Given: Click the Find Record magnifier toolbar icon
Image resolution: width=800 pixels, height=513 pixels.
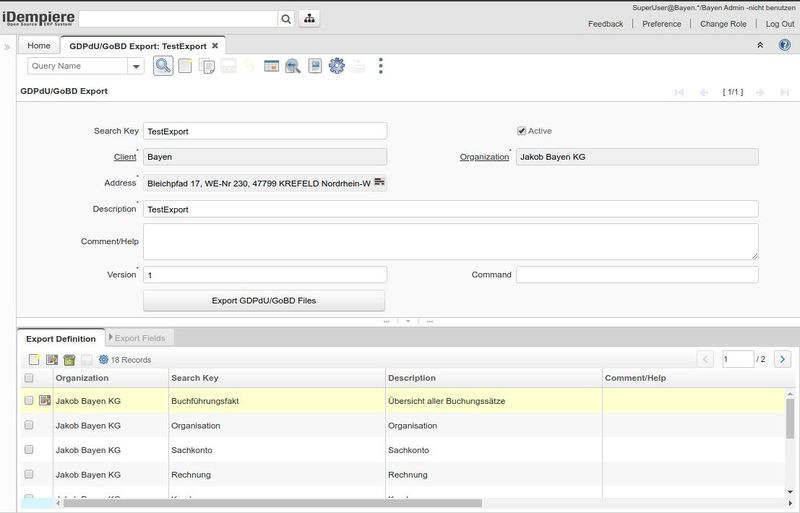Looking at the screenshot, I should [162, 66].
